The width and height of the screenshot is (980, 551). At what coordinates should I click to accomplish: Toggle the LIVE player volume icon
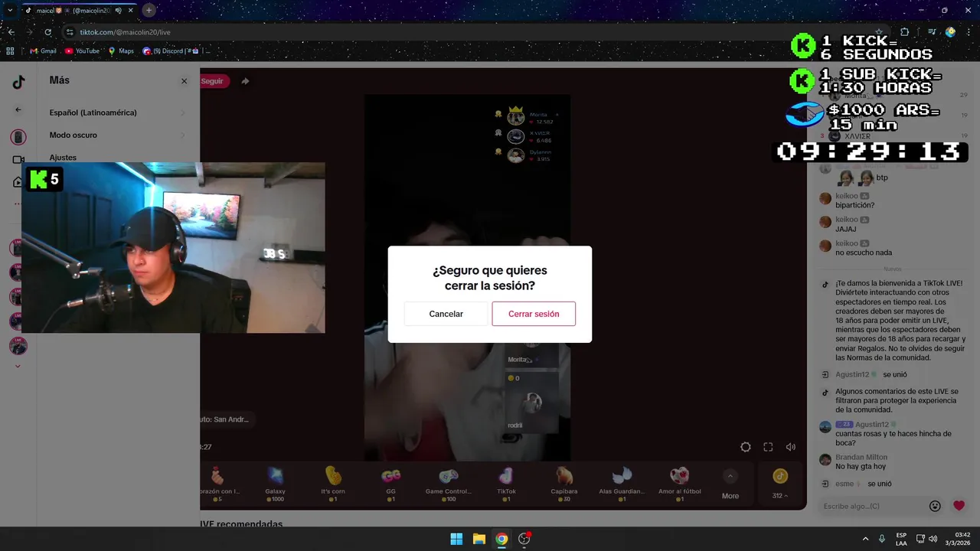coord(791,448)
